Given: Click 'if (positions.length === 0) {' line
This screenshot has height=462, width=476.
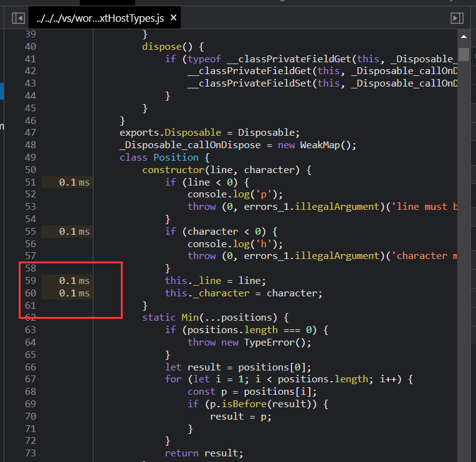Looking at the screenshot, I should (x=247, y=330).
